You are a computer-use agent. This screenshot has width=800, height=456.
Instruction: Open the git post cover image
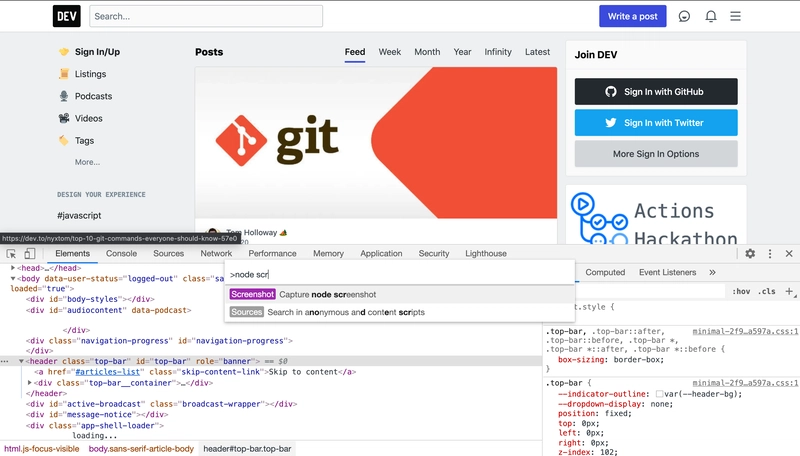coord(376,143)
